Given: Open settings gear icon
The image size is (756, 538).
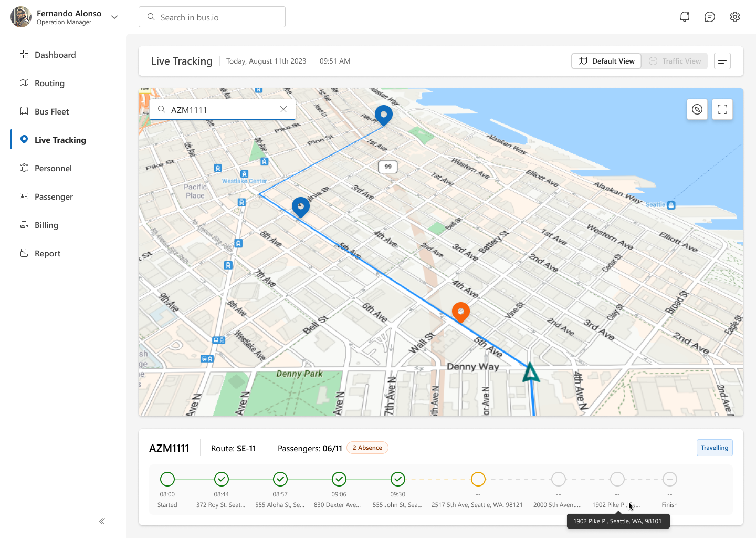Looking at the screenshot, I should (x=734, y=17).
